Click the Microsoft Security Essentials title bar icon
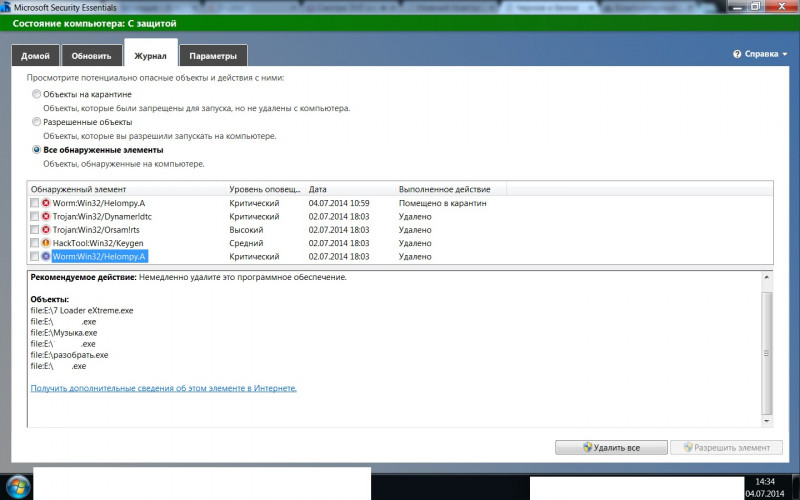The image size is (800, 500). click(6, 7)
